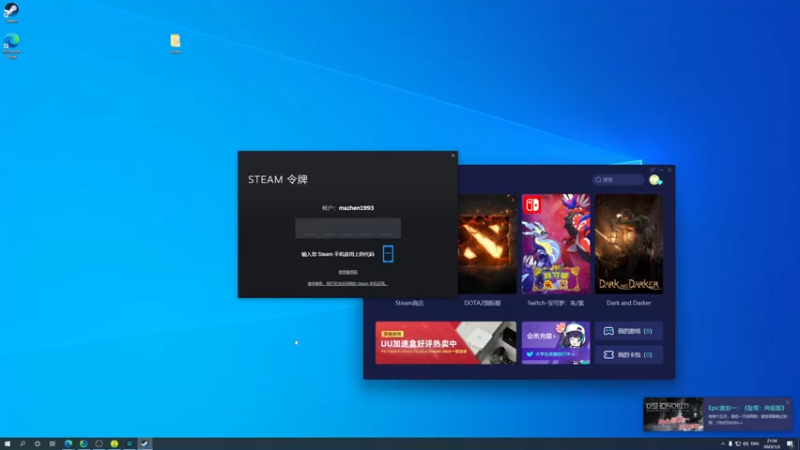Click the first underlined link below the Steam app code prompt
The width and height of the screenshot is (800, 450).
tap(348, 272)
